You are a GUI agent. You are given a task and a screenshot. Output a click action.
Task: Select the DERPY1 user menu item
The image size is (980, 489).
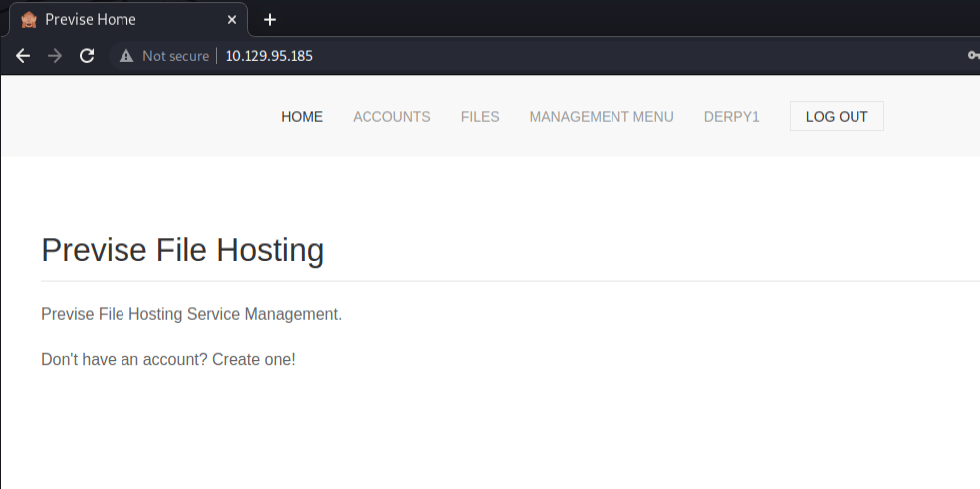(x=731, y=117)
